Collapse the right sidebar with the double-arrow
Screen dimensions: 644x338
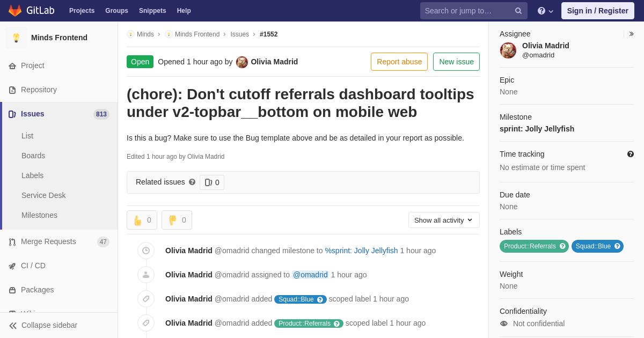[631, 34]
